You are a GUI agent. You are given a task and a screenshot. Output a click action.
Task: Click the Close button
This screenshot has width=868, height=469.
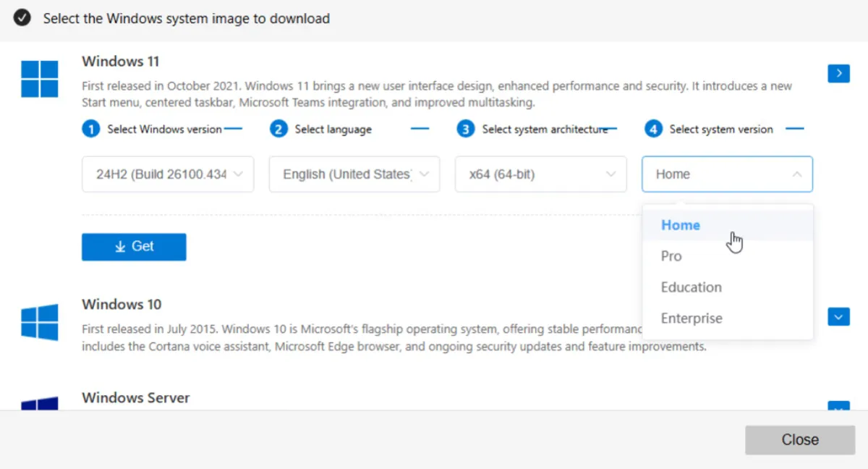click(x=800, y=439)
